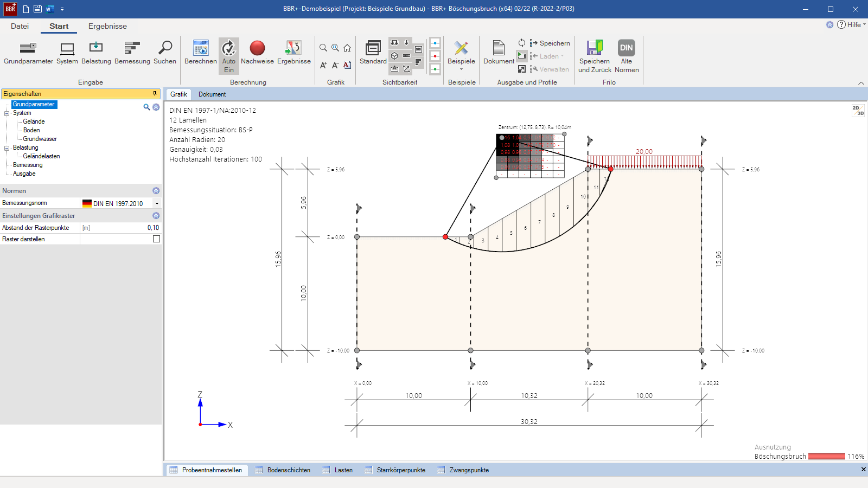868x488 pixels.
Task: Start calculation with Berechnen
Action: click(x=201, y=53)
